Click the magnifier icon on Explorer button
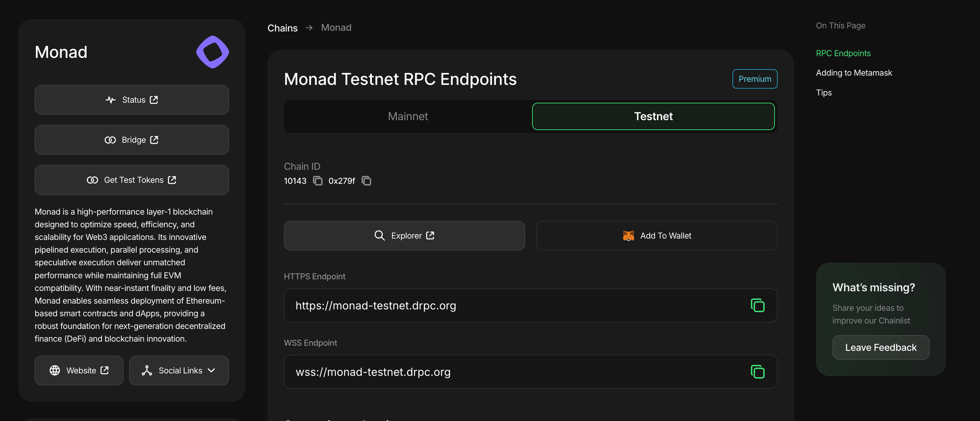 click(x=379, y=235)
